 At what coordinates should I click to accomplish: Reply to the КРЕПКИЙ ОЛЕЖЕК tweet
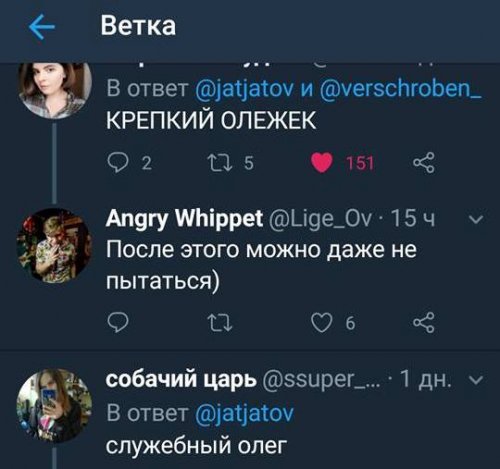click(118, 163)
